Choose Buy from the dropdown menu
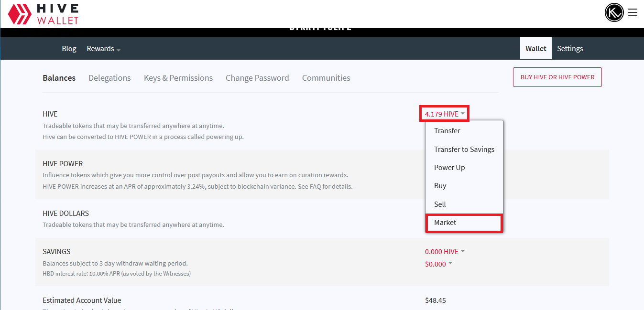644x310 pixels. point(440,186)
